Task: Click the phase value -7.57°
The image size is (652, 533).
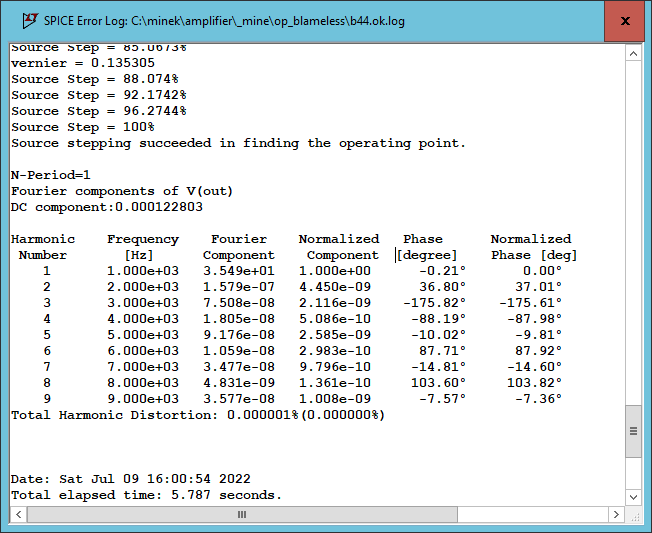Action: click(442, 399)
